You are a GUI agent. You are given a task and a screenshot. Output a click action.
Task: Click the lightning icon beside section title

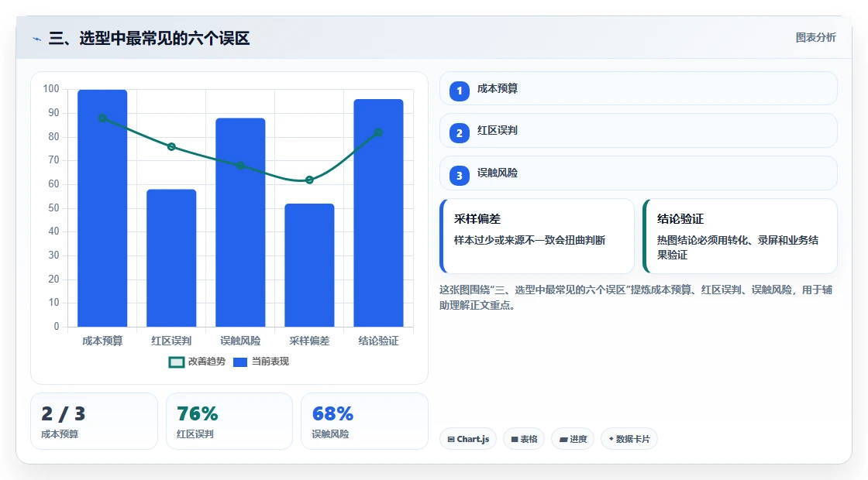click(x=36, y=39)
